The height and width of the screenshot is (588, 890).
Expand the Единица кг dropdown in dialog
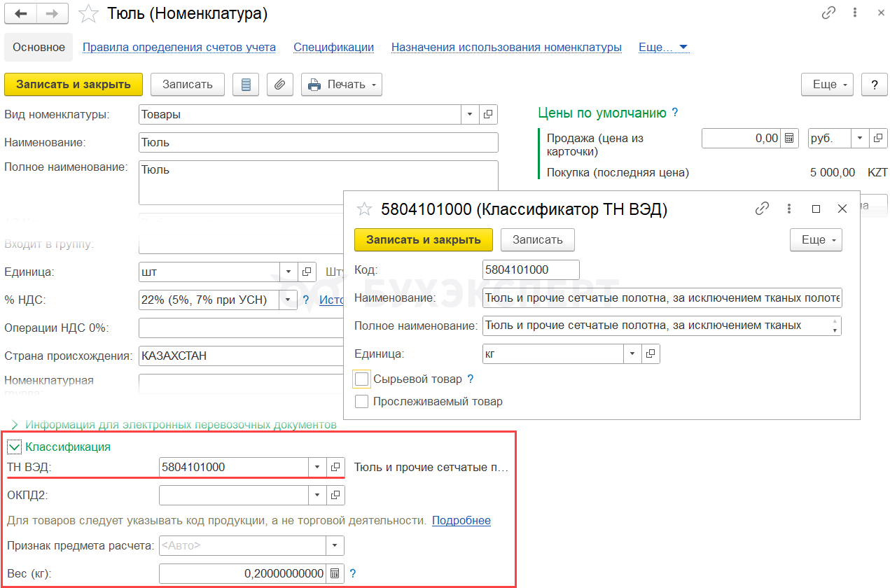click(x=633, y=353)
